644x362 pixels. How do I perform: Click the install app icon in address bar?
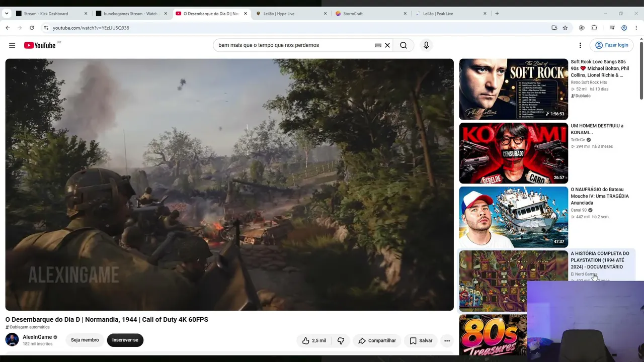(554, 28)
